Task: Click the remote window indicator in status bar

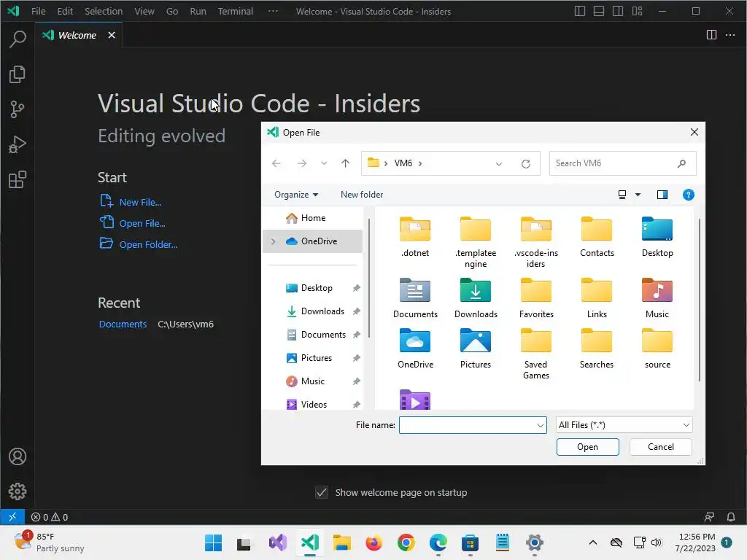Action: tap(12, 517)
